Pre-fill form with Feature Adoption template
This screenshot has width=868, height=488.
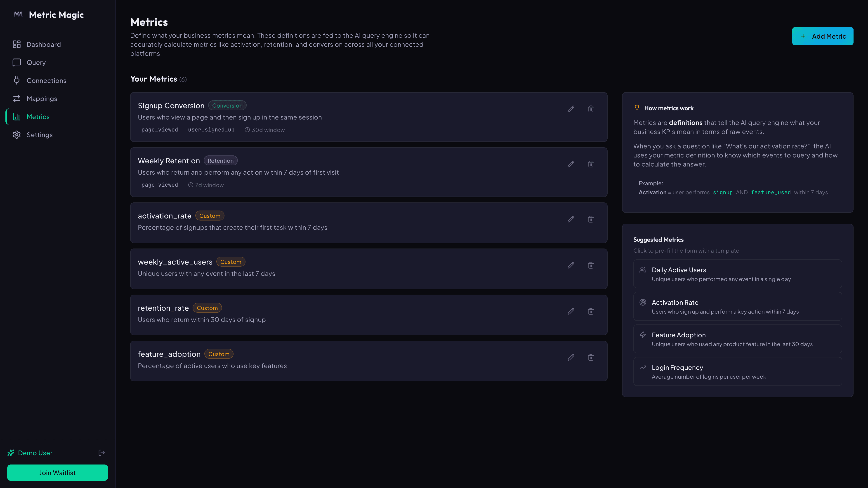(x=737, y=339)
